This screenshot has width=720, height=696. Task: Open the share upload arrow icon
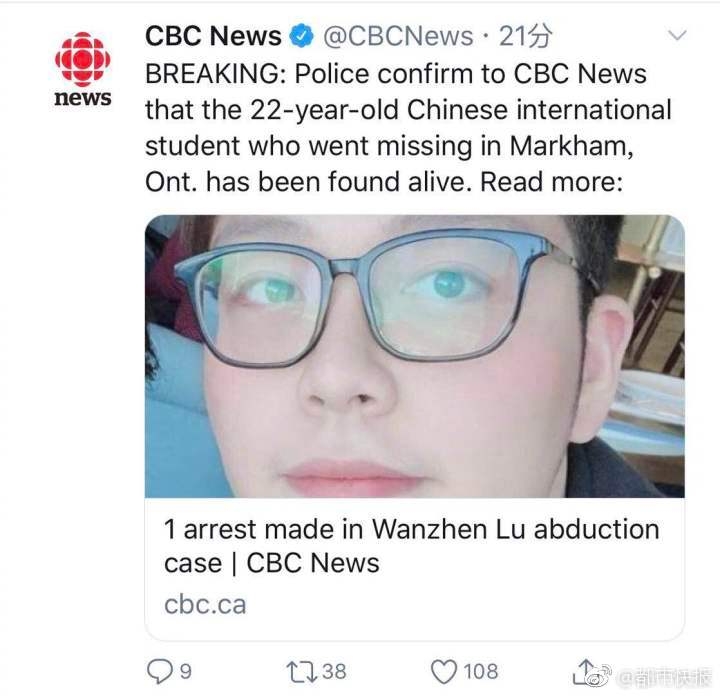pos(585,672)
